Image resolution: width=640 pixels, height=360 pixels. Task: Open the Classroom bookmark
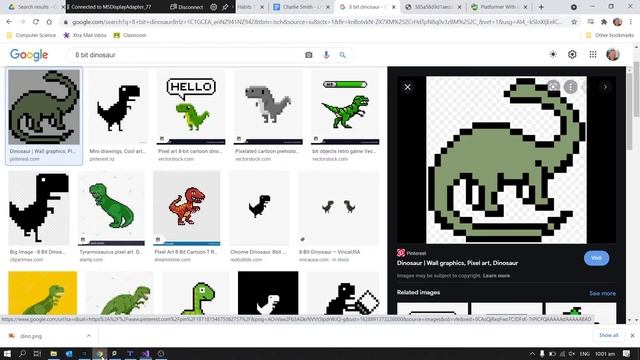click(130, 36)
